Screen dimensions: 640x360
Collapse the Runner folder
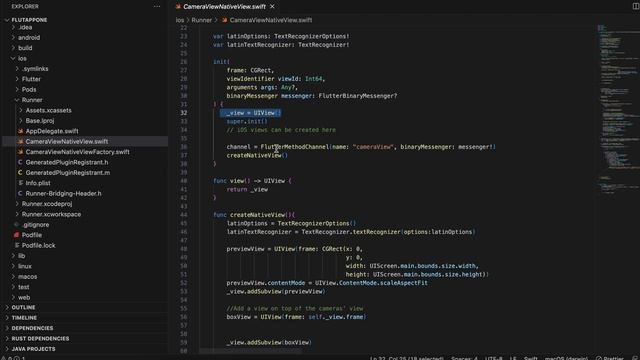click(x=32, y=100)
